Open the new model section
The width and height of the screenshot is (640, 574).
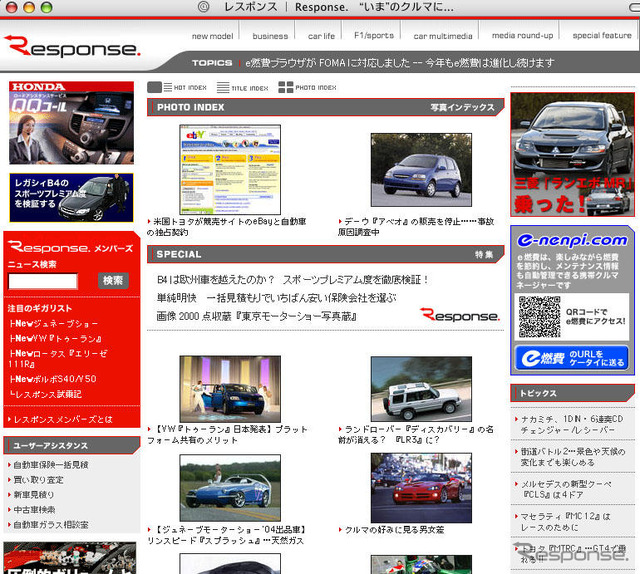[x=212, y=36]
